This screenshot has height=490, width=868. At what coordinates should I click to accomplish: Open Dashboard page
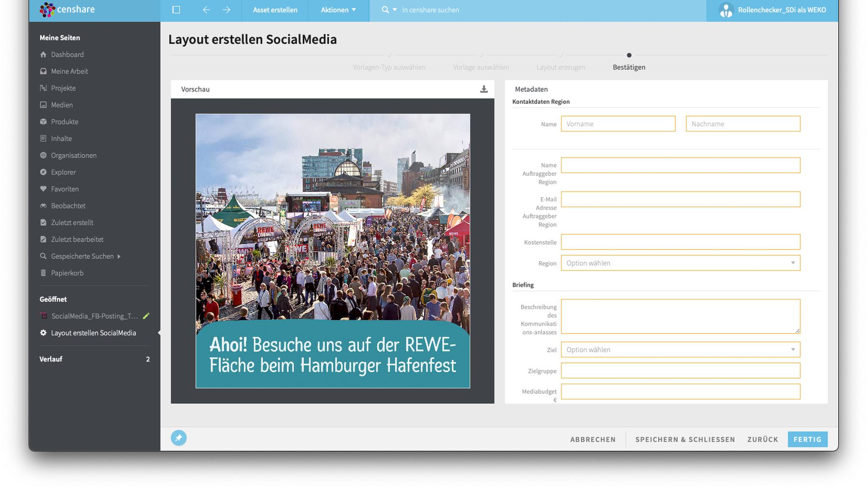click(67, 54)
